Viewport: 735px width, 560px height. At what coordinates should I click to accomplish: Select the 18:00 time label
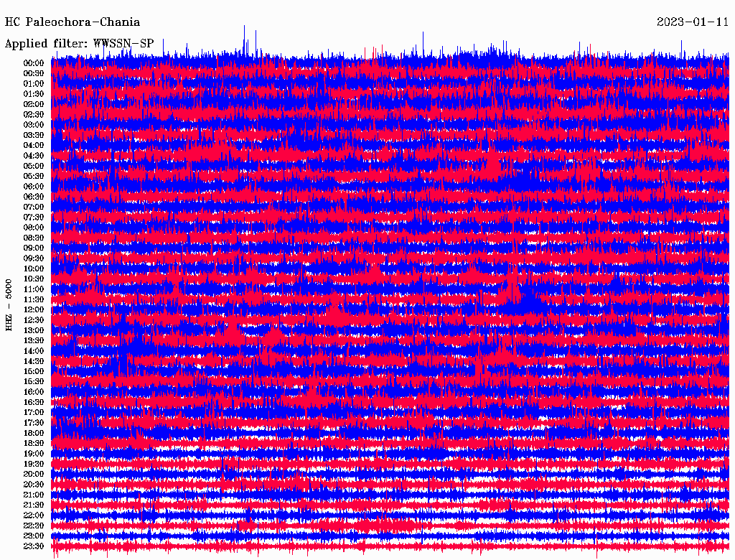(x=34, y=434)
